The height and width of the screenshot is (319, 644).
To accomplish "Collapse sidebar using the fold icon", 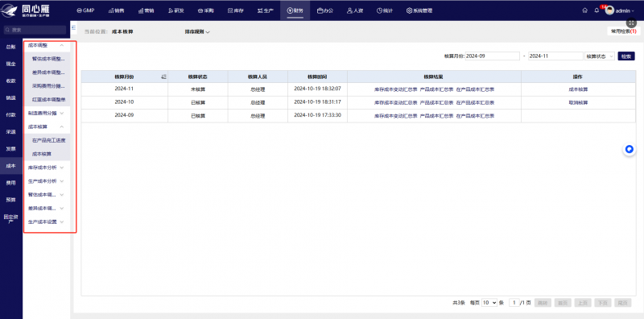I will pos(74,27).
